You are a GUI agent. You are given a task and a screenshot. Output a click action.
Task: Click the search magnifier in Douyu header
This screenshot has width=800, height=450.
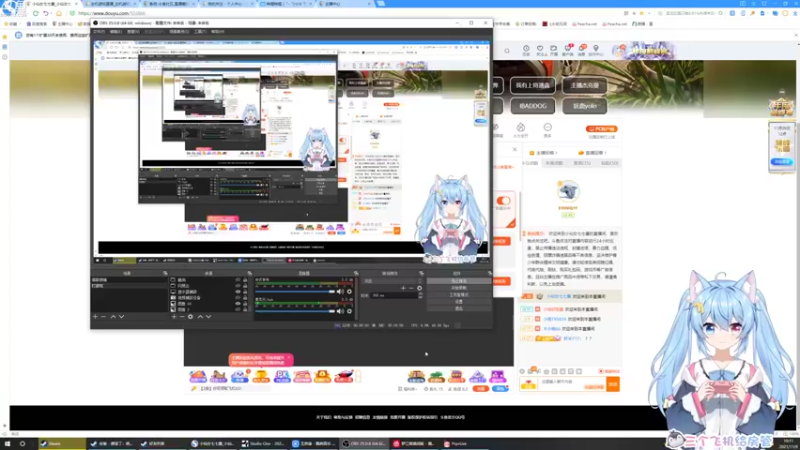(x=507, y=51)
